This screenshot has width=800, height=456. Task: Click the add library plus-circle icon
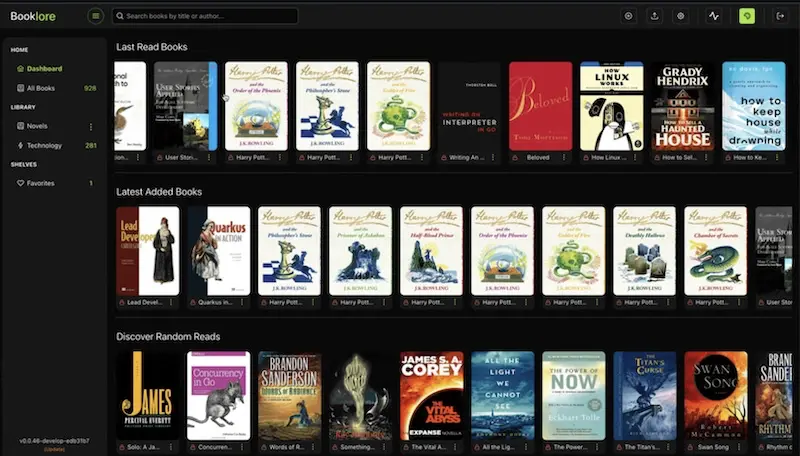tap(629, 16)
